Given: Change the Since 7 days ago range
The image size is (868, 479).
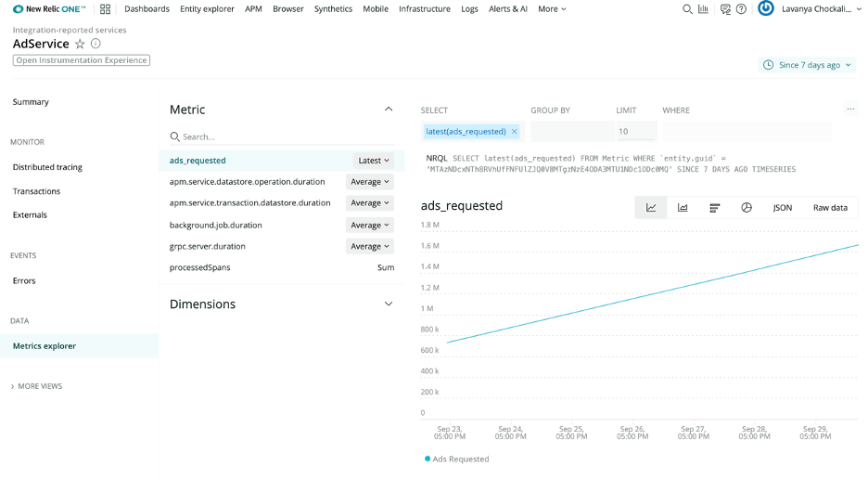Looking at the screenshot, I should [x=809, y=65].
